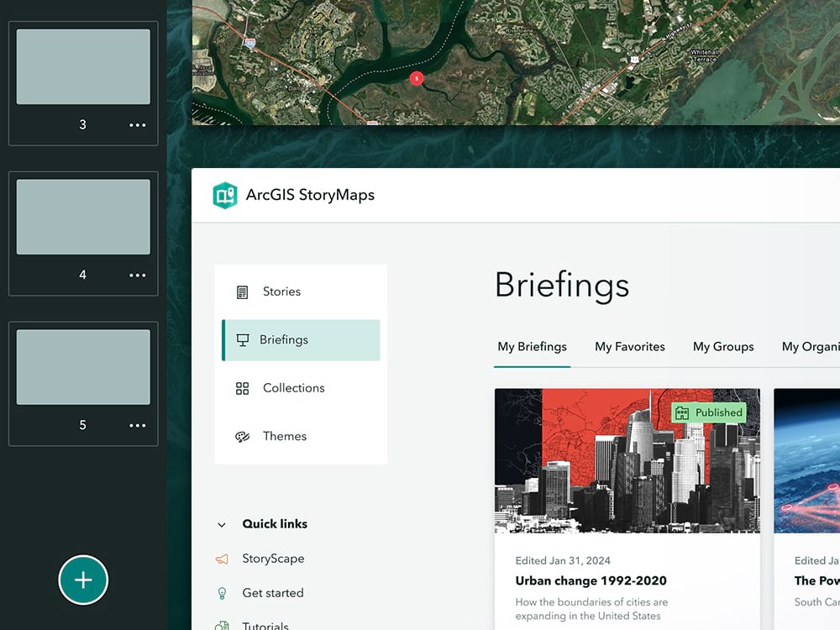Click slide number 5 label
This screenshot has height=630, width=840.
[82, 425]
